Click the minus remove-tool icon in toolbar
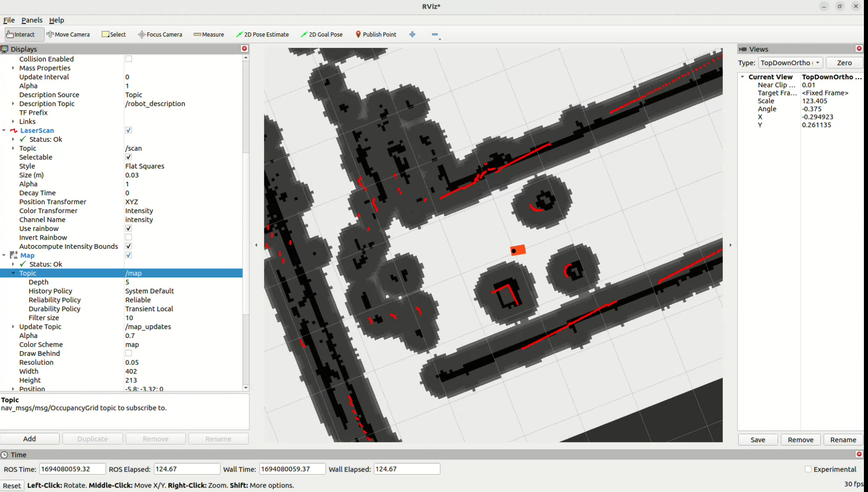Viewport: 868px width, 492px height. click(435, 34)
